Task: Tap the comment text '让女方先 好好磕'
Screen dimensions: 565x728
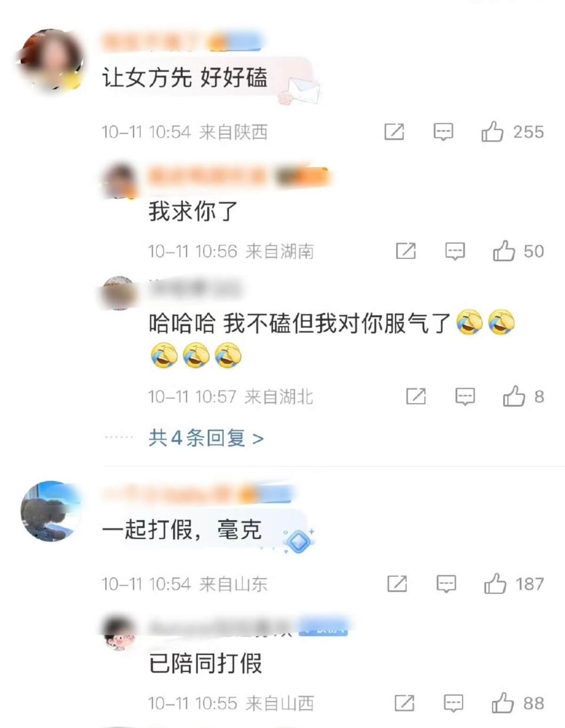Action: (x=185, y=77)
